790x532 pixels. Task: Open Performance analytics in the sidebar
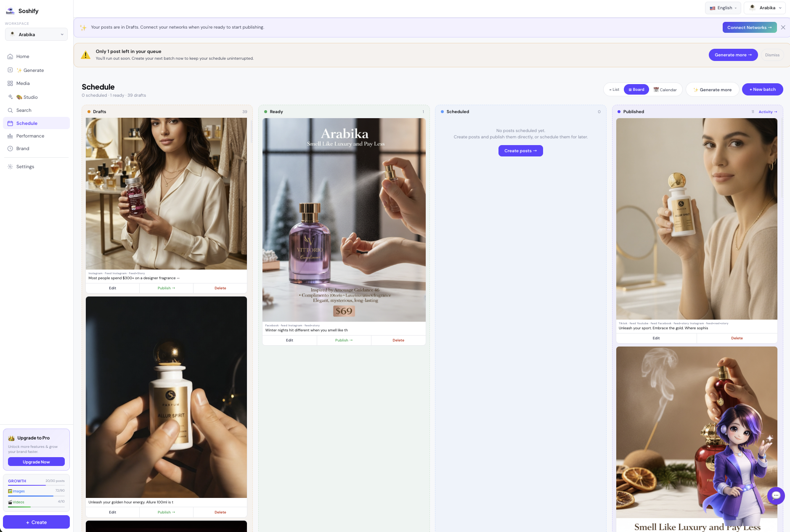pos(36,136)
